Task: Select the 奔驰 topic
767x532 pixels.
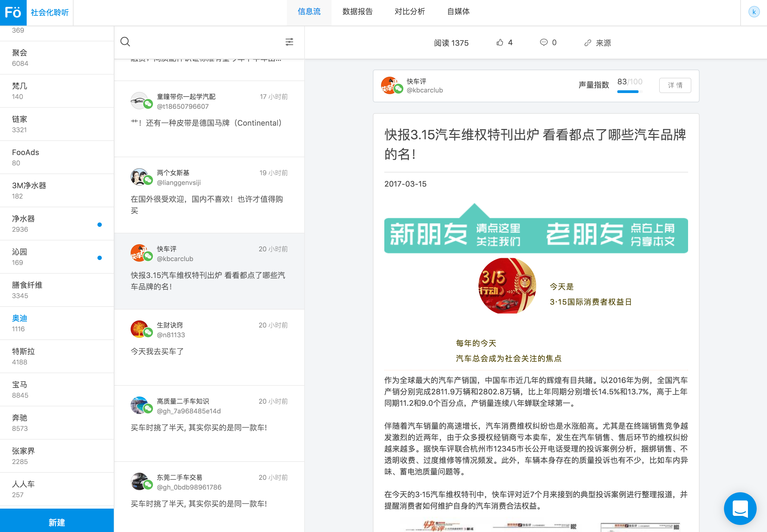Action: pyautogui.click(x=57, y=423)
